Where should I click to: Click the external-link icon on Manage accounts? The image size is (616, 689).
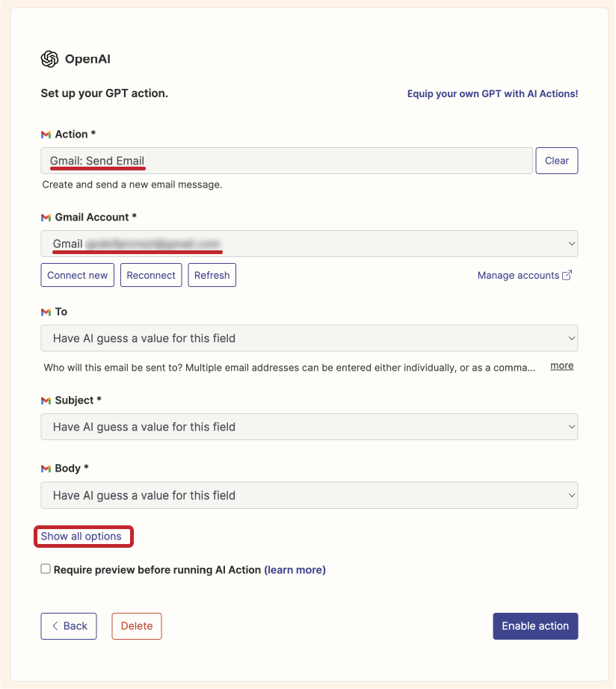click(567, 275)
